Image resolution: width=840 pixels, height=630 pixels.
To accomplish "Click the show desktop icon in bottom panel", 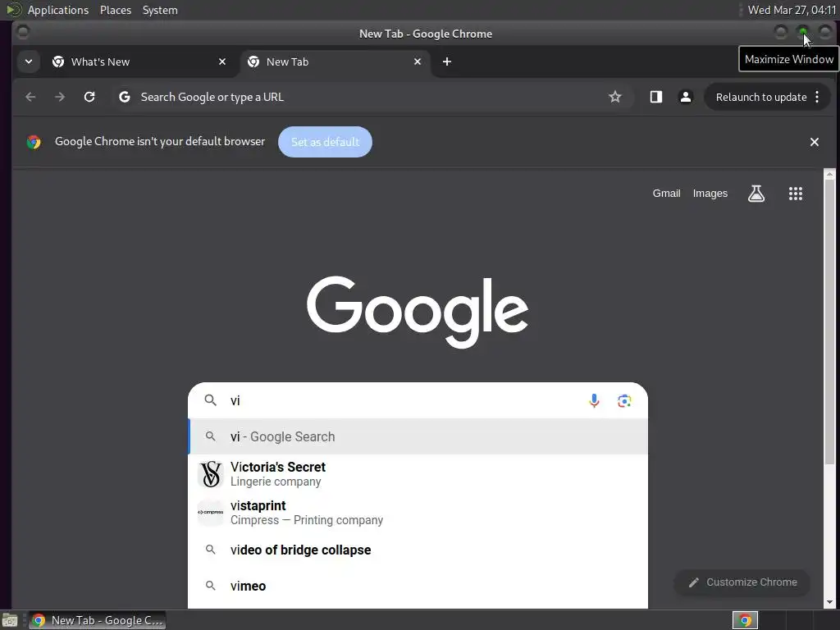I will click(10, 620).
